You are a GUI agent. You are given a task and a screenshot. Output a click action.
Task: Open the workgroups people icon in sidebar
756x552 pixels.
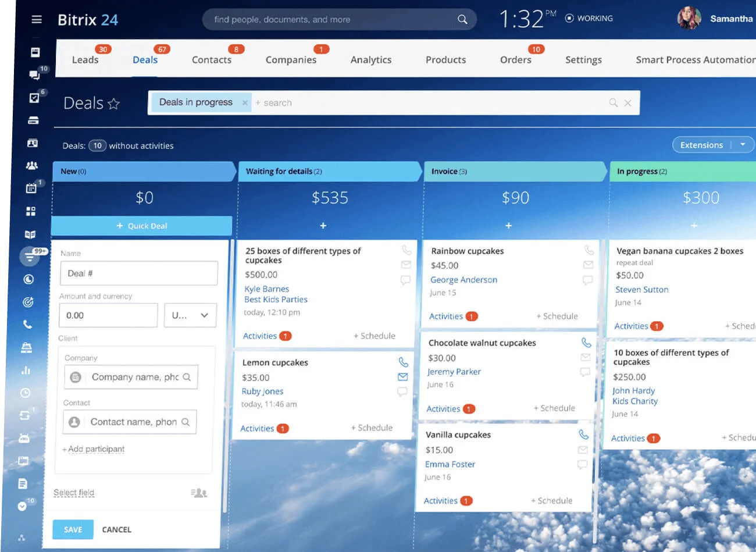point(32,165)
